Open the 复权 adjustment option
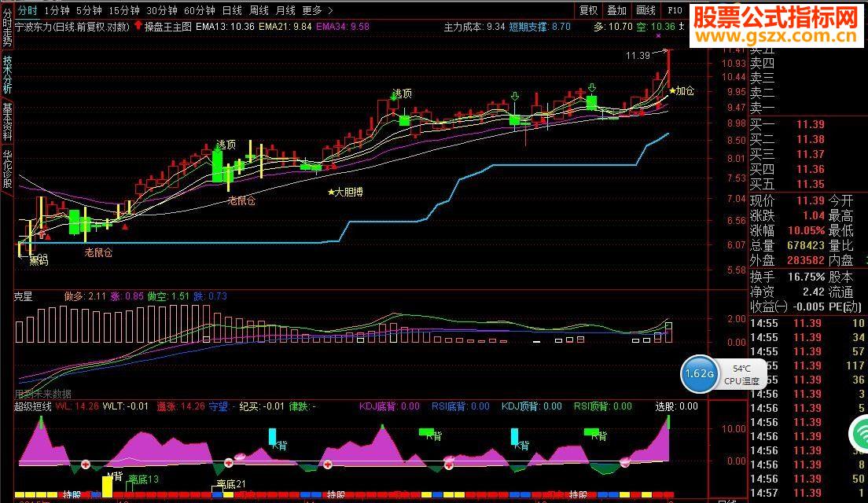 click(x=588, y=10)
